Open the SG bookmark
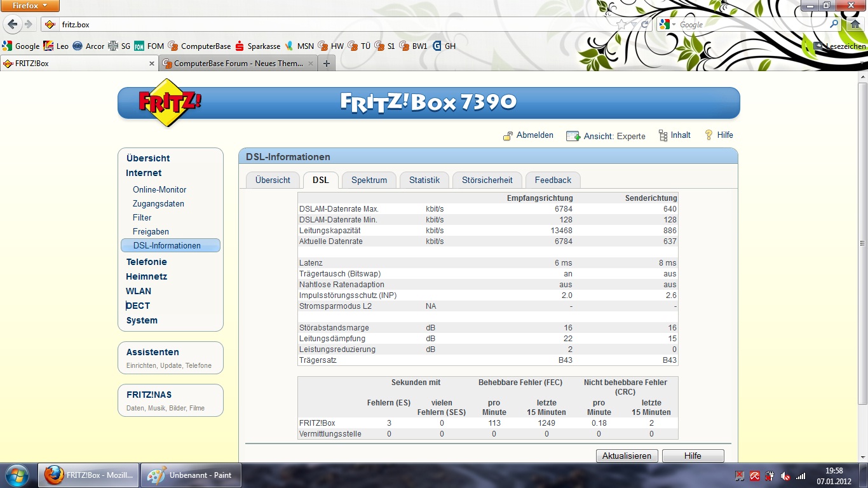Viewport: 868px width, 488px height. coord(119,46)
